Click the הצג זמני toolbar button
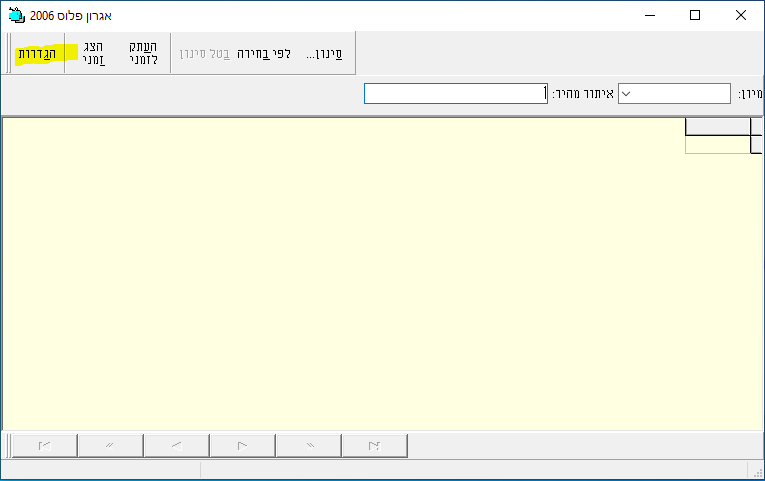 (93, 54)
